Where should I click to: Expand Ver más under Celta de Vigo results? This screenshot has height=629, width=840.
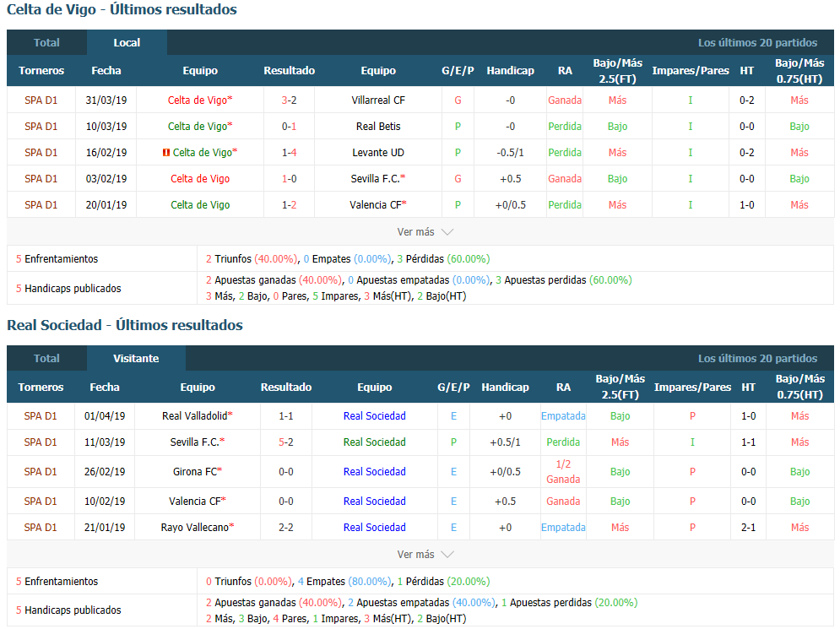[x=425, y=232]
